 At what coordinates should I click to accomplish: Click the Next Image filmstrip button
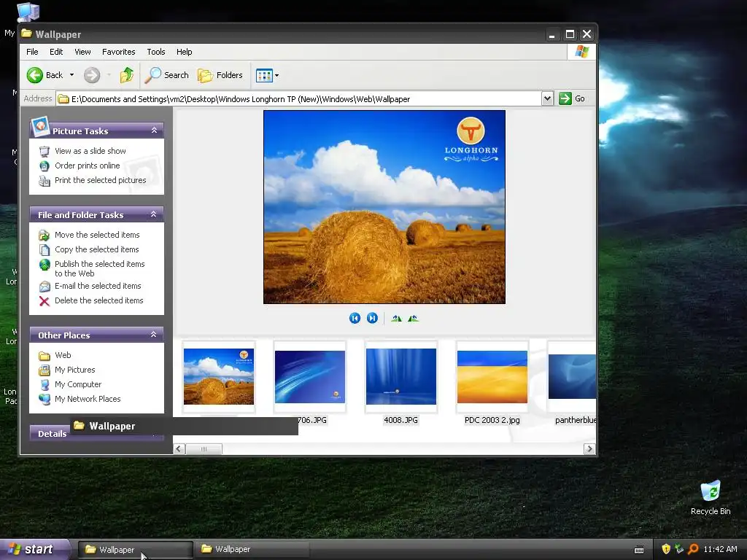click(x=372, y=318)
